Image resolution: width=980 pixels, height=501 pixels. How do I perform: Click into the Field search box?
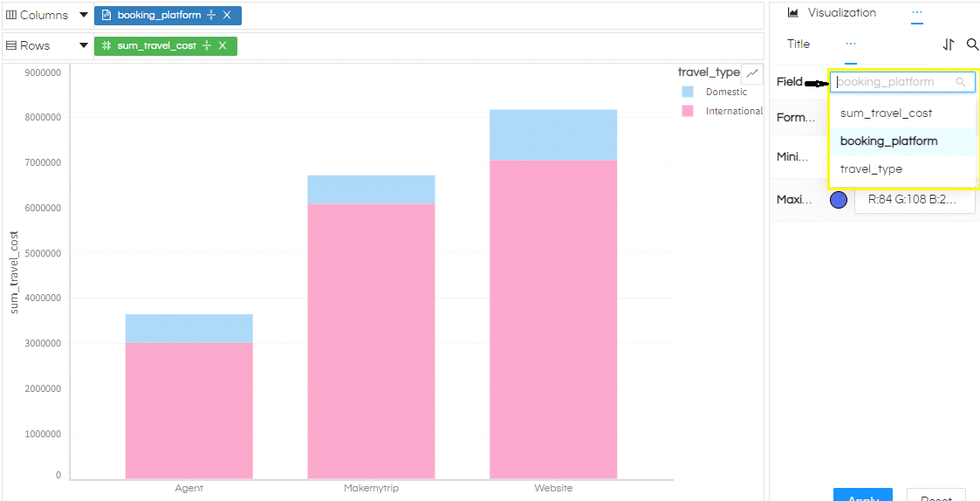(x=902, y=82)
